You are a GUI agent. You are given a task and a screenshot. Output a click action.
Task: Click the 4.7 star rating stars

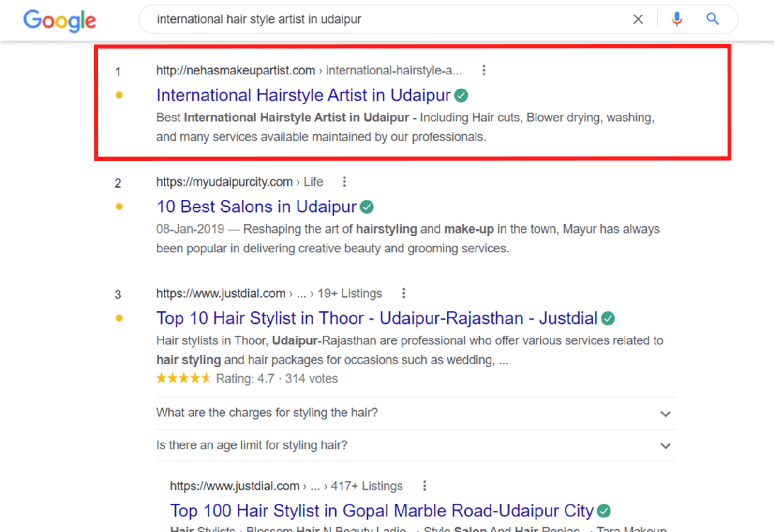point(183,378)
